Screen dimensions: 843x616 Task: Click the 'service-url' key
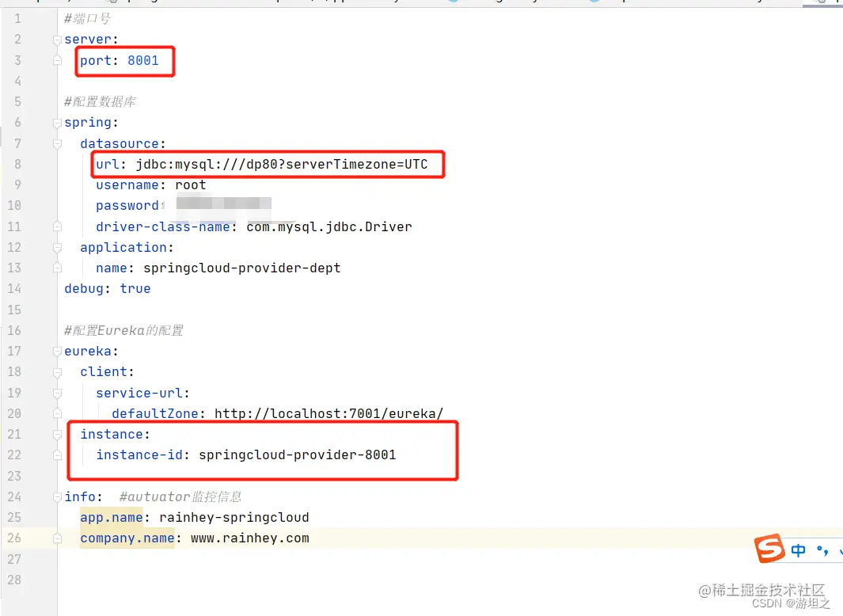pyautogui.click(x=139, y=394)
